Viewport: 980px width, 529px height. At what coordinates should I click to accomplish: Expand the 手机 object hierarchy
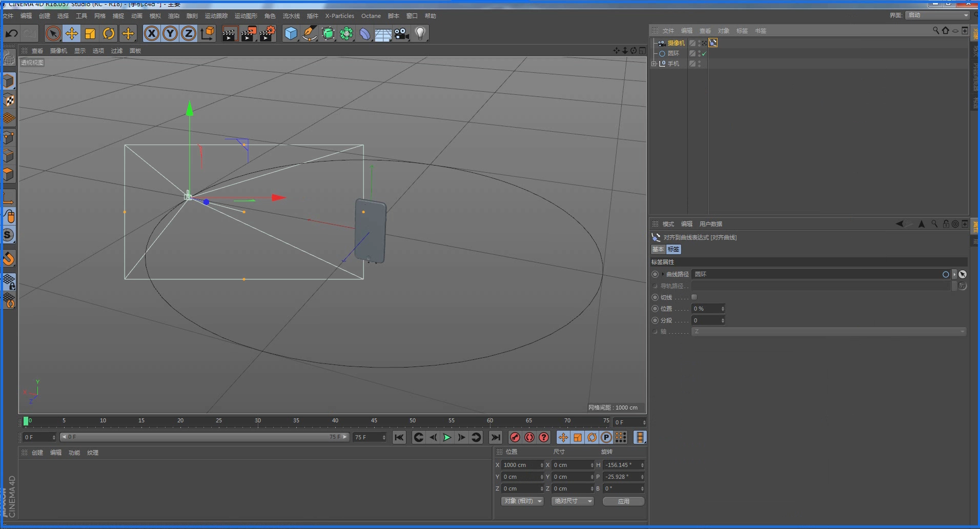[x=654, y=64]
